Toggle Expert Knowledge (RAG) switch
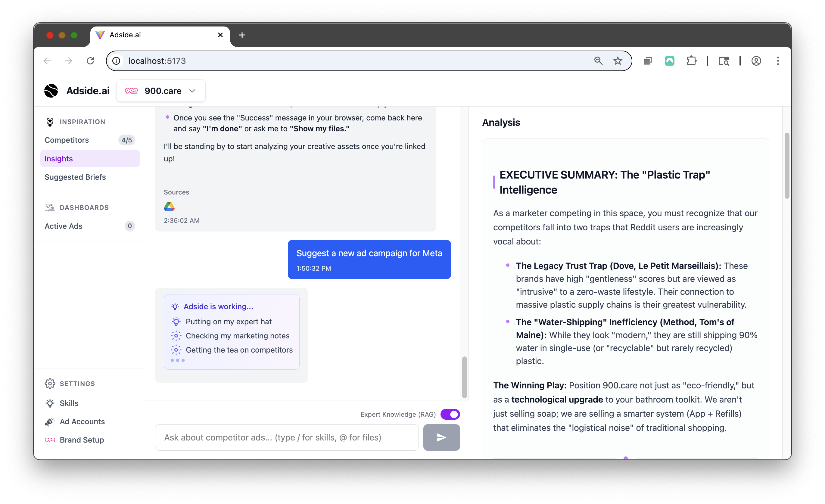 coord(450,414)
